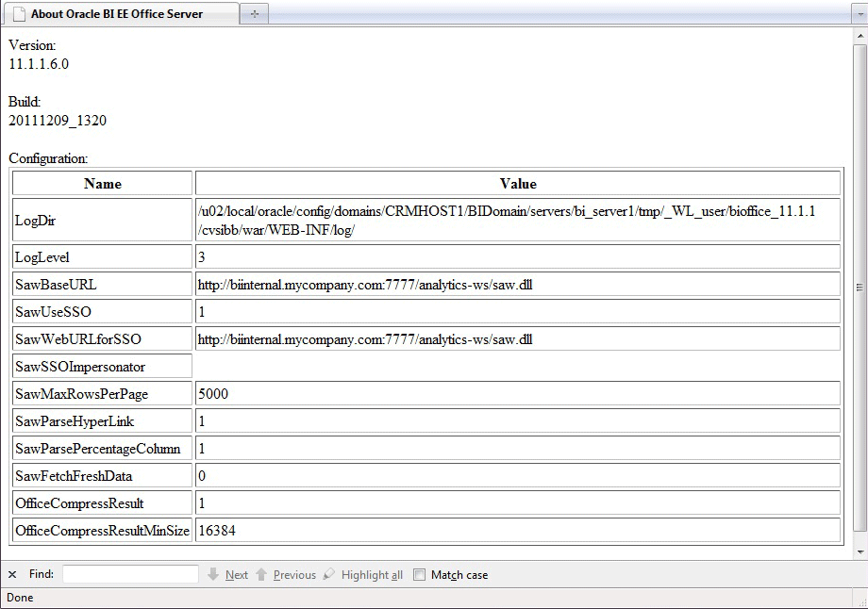Click the page icon on the About Oracle tab
This screenshot has height=609, width=868.
click(20, 14)
